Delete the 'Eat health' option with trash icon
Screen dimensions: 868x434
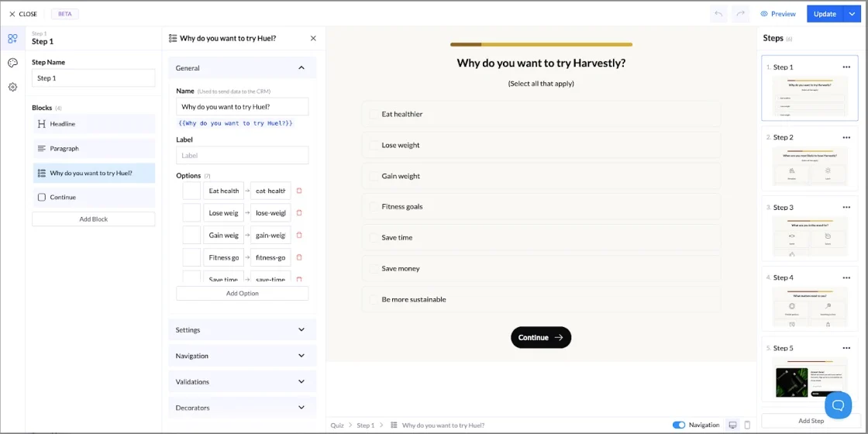tap(299, 191)
